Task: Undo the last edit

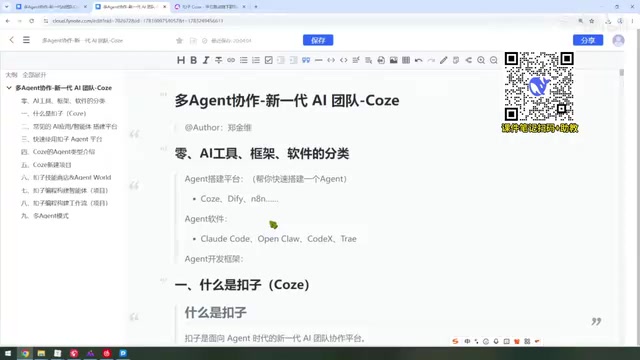Action: pos(418,60)
